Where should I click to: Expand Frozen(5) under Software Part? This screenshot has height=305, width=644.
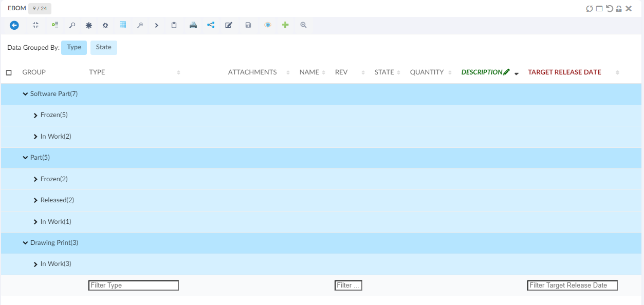(35, 116)
